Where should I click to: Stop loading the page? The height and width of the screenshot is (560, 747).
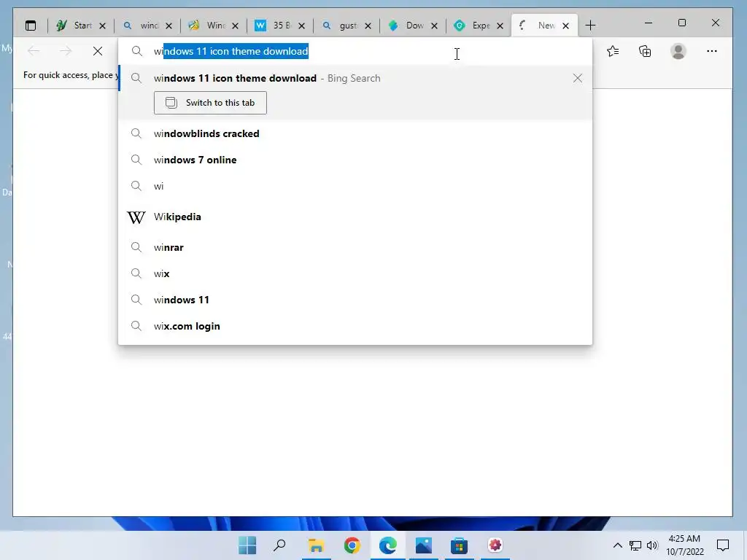coord(98,51)
